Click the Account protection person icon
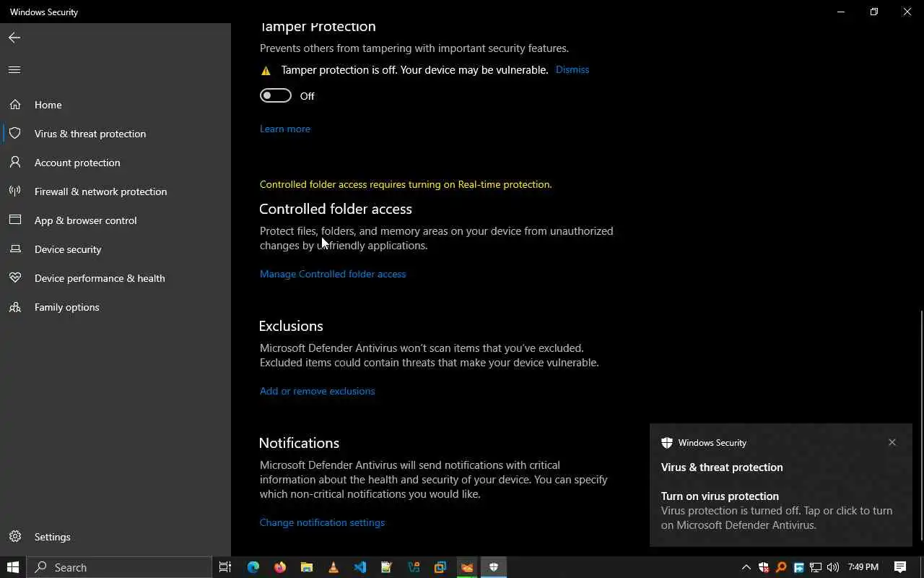Screen dimensions: 924x578 (14, 163)
